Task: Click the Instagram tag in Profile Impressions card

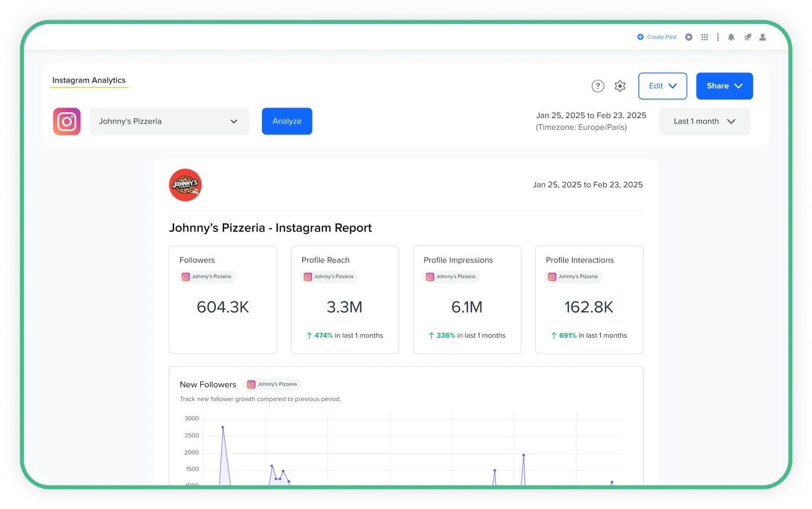Action: pos(451,277)
